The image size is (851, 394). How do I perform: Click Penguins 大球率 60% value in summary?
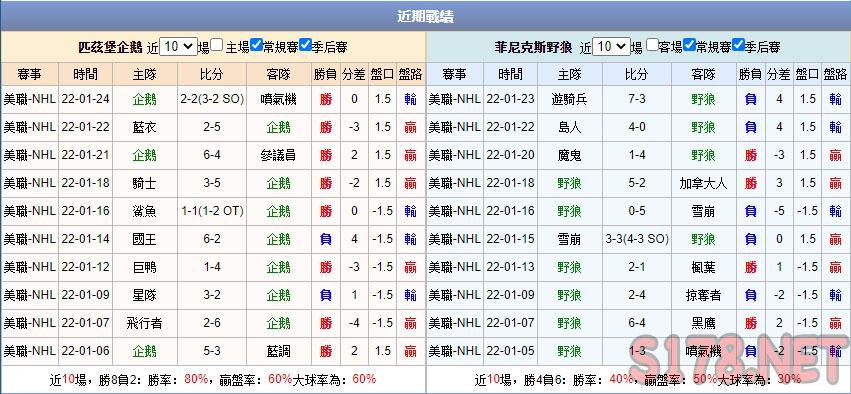pos(364,379)
